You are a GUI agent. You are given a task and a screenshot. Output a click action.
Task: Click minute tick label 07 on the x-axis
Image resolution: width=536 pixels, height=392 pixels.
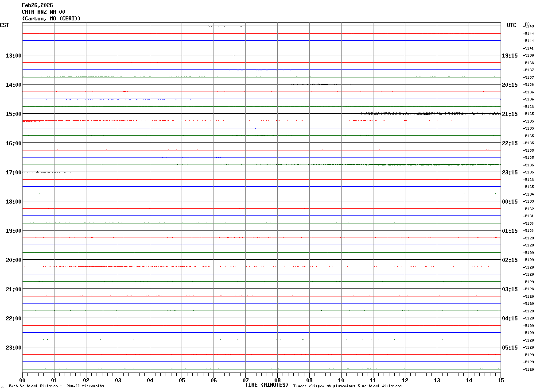click(245, 380)
